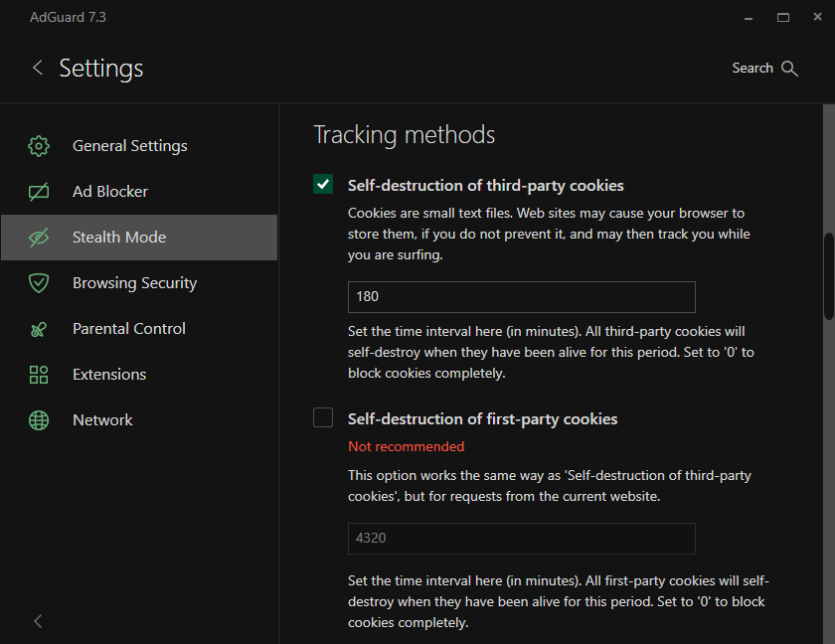Click the Stealth Mode crossed-eye icon
The height and width of the screenshot is (644, 835).
(39, 238)
